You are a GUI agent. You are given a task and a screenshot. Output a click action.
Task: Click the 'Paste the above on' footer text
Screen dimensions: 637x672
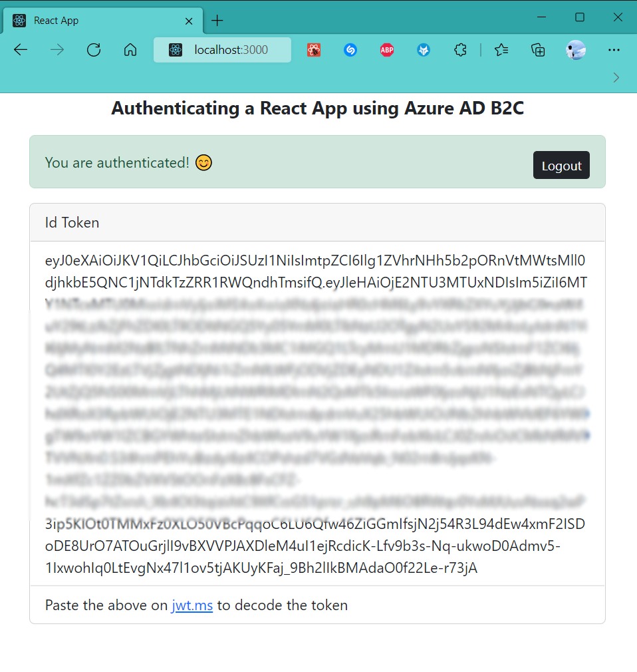click(106, 605)
